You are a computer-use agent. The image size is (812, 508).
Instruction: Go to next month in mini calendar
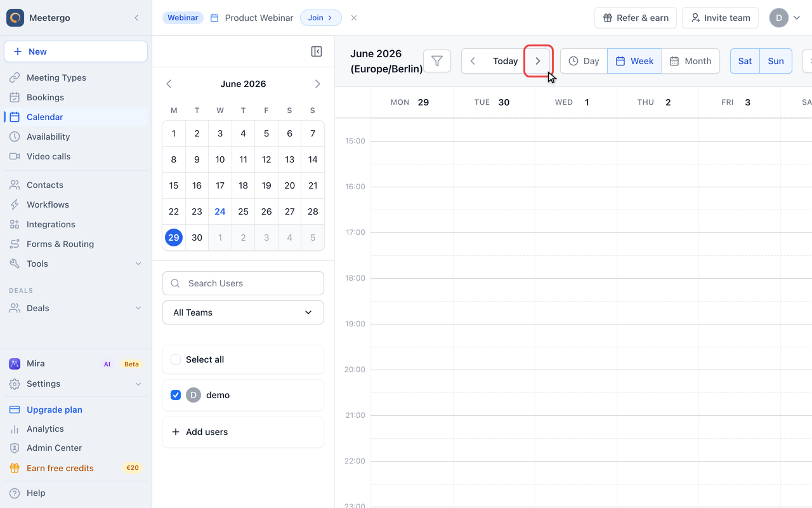pyautogui.click(x=318, y=84)
